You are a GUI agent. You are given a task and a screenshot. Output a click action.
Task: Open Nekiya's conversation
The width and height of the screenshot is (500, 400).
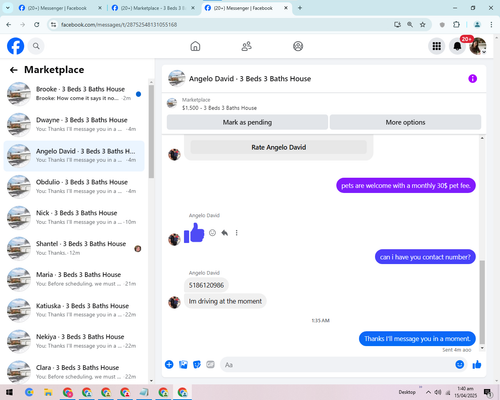coord(74,341)
